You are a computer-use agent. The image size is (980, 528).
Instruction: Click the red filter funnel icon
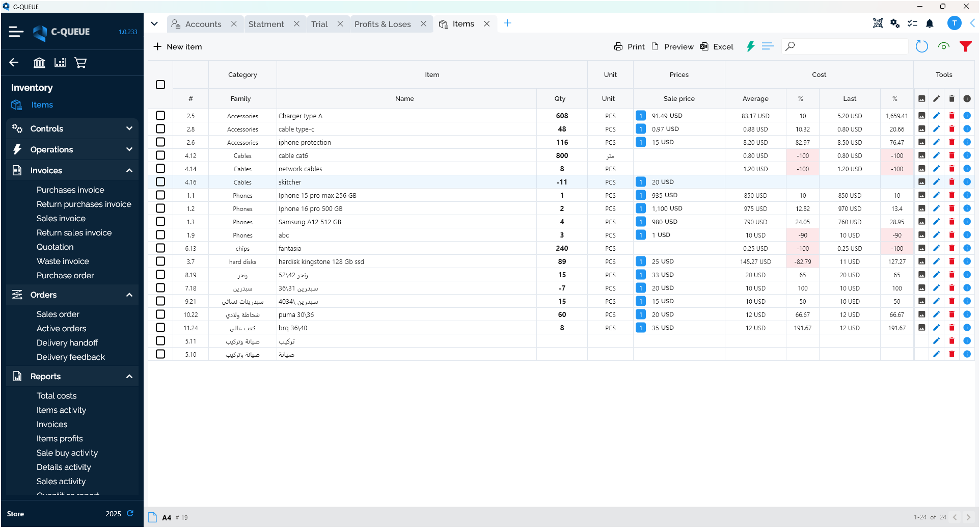[x=965, y=46]
